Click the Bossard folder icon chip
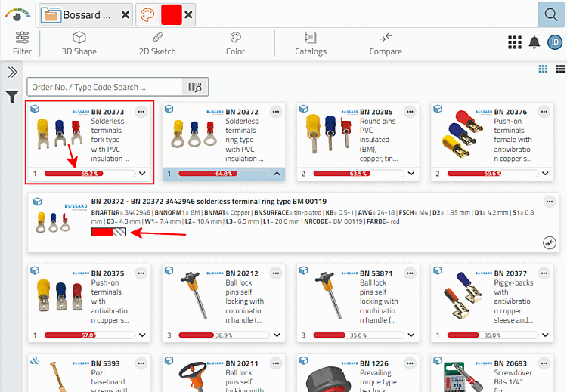 [51, 15]
